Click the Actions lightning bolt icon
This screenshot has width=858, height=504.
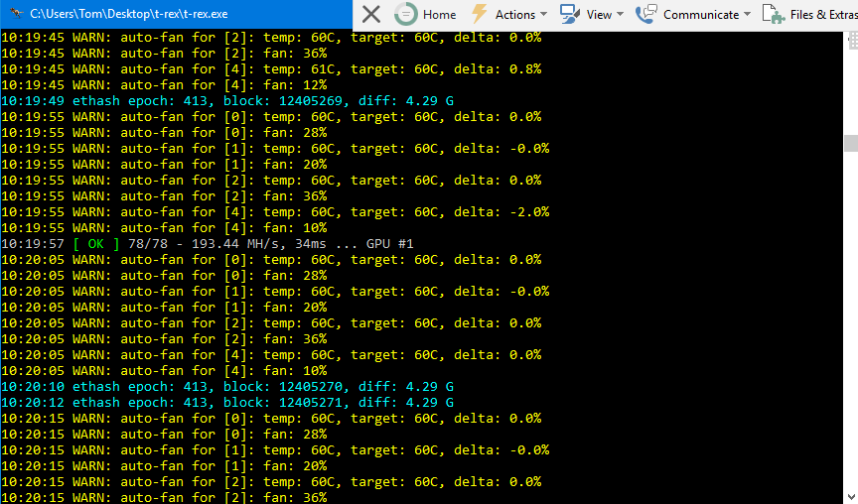point(480,14)
